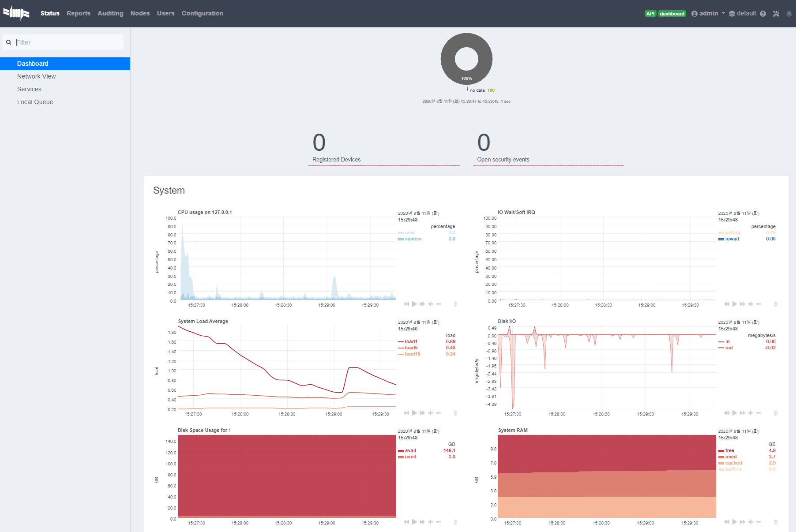This screenshot has width=796, height=532.
Task: Click resize handle of IO Wait chart
Action: (775, 304)
